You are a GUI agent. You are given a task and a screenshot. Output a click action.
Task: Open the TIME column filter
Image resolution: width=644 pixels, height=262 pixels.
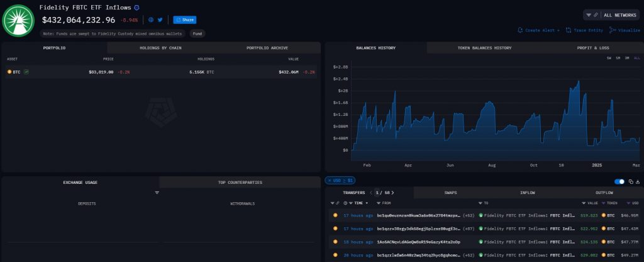(351, 203)
